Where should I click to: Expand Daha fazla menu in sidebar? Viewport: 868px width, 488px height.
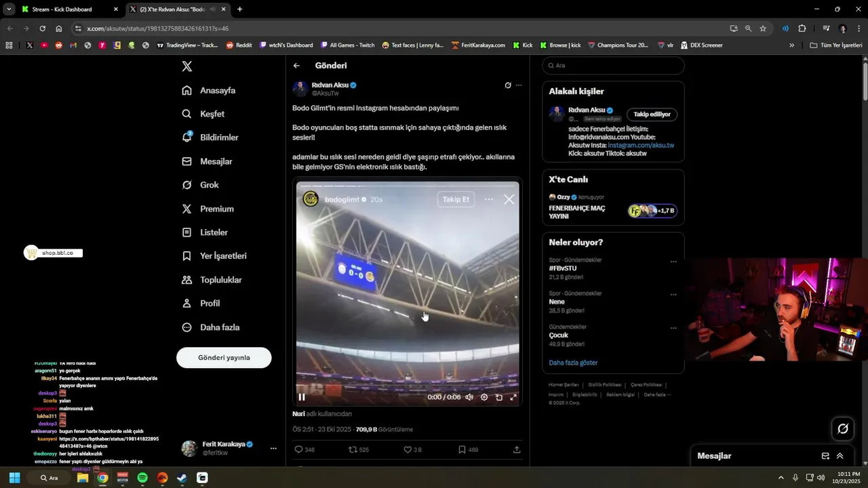pos(211,327)
